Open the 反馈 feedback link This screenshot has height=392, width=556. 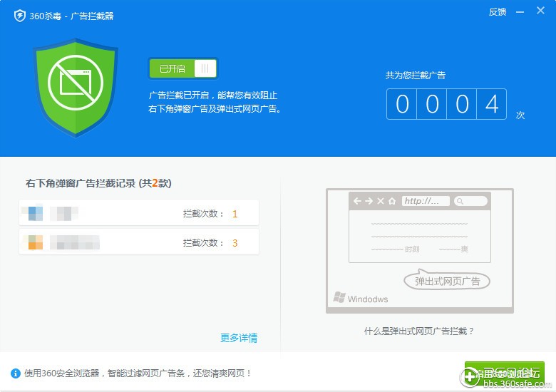coord(498,12)
